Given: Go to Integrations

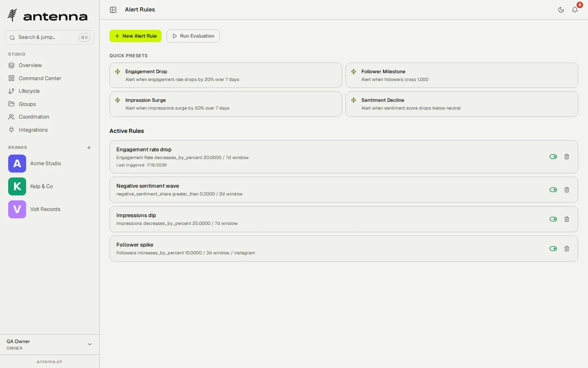Looking at the screenshot, I should click(49, 130).
